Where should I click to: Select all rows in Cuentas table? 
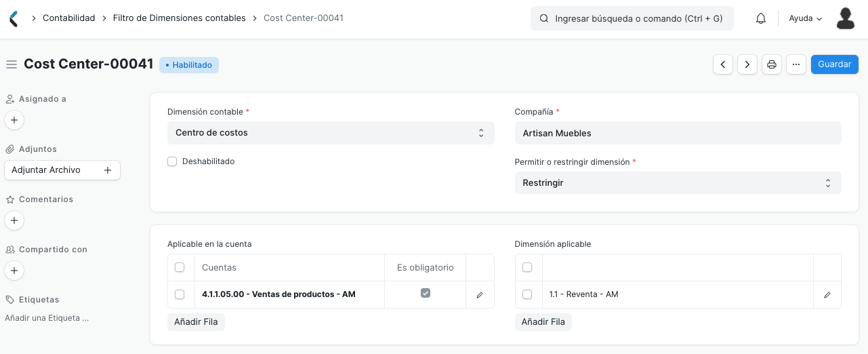click(x=180, y=267)
